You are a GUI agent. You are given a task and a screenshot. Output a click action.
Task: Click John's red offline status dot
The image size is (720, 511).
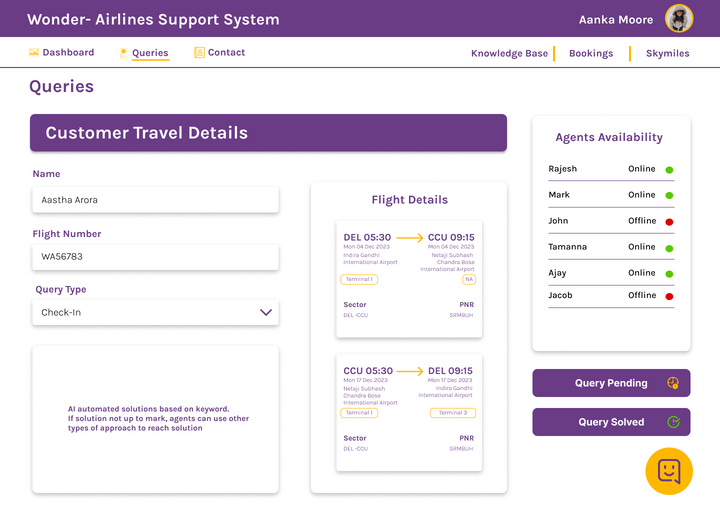click(669, 222)
